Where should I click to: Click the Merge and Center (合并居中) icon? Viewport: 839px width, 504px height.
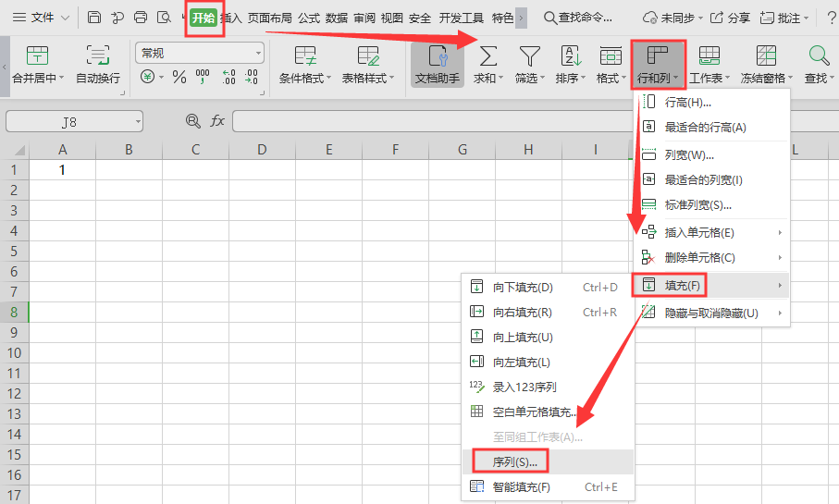[x=36, y=55]
